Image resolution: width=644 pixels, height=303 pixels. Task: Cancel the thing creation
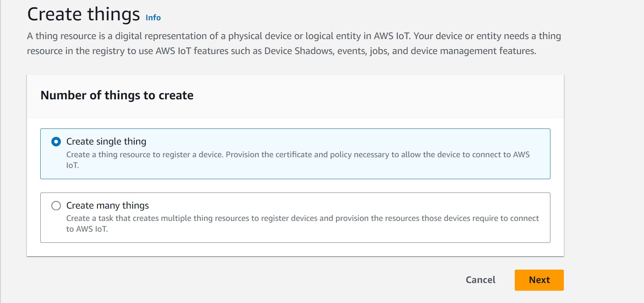click(x=480, y=280)
